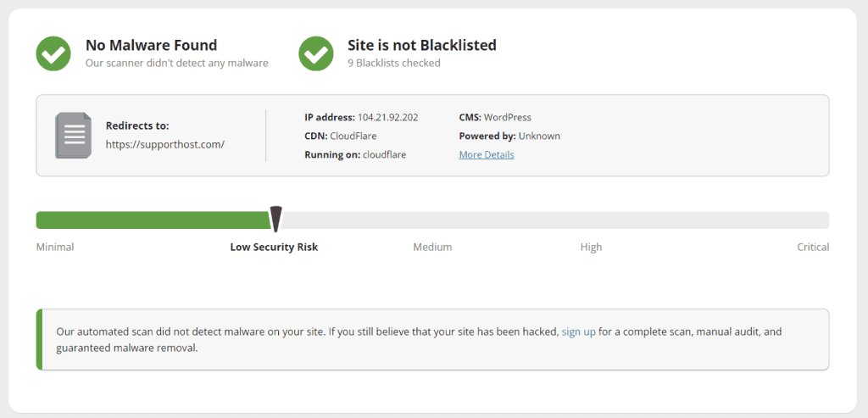Click the Powered by Unknown entry
868x418 pixels.
point(509,136)
